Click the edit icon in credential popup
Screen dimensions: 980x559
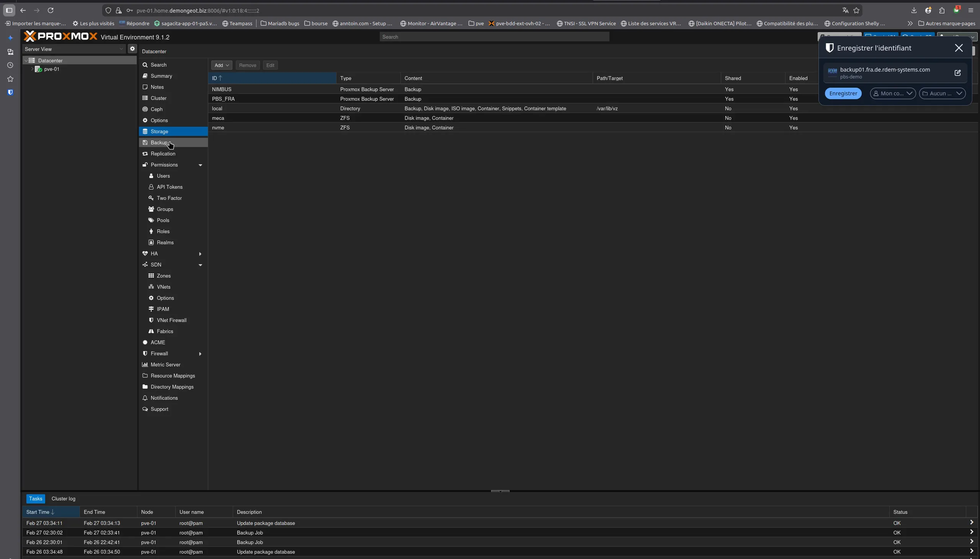(x=957, y=73)
